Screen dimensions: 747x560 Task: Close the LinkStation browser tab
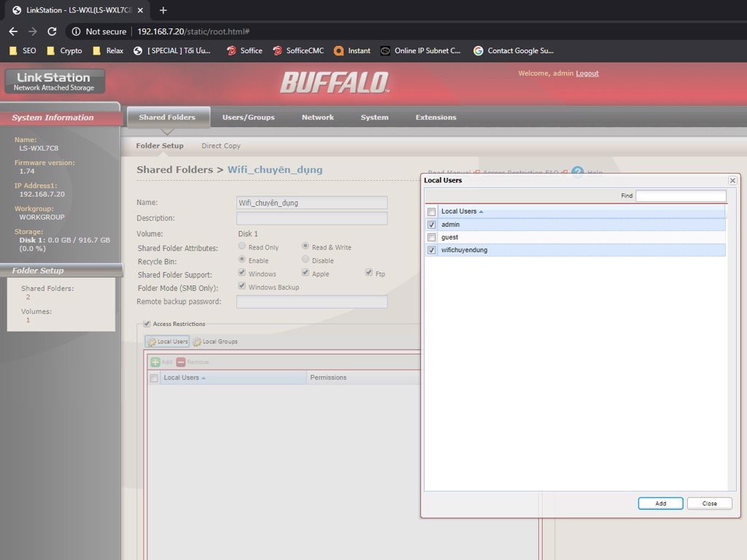pos(141,10)
